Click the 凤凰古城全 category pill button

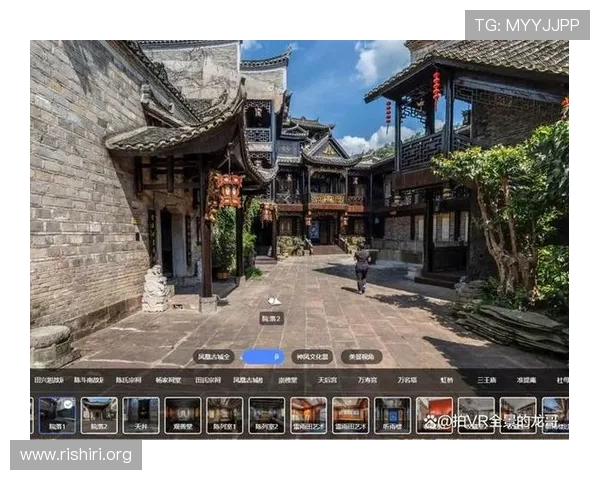coord(214,357)
